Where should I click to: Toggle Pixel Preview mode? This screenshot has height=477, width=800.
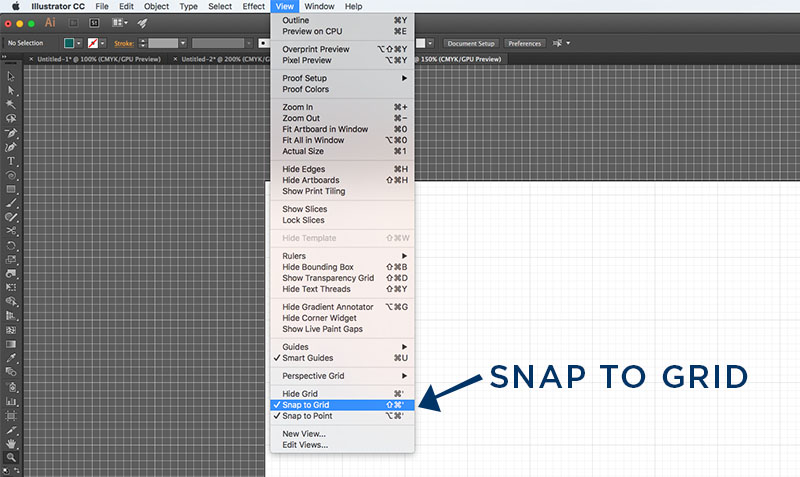342,60
